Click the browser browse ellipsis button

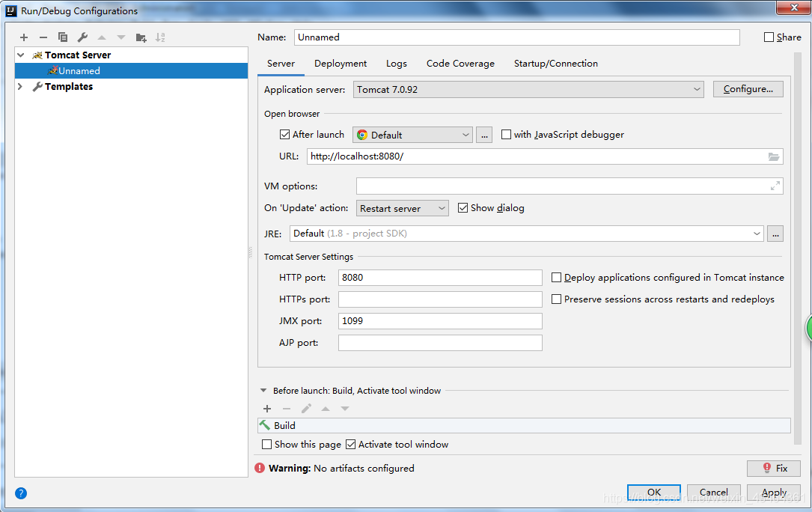click(483, 135)
